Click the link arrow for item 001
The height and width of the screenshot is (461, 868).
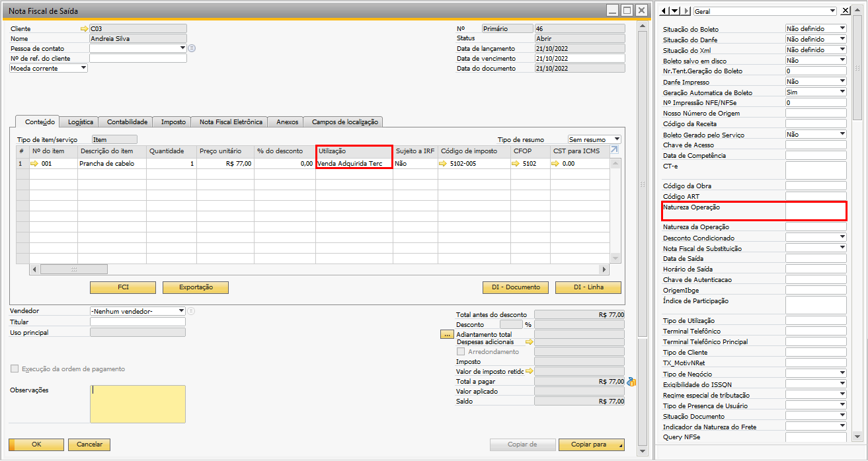34,163
